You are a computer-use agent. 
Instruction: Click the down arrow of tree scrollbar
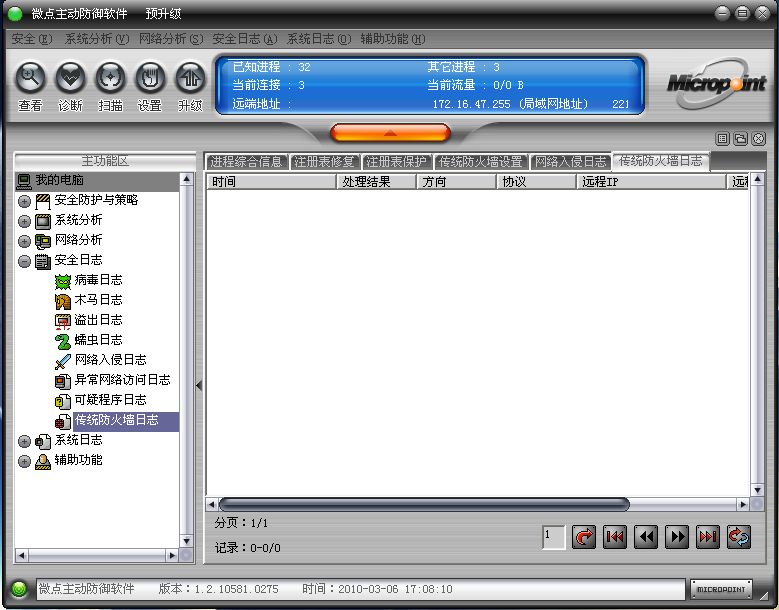pos(186,541)
